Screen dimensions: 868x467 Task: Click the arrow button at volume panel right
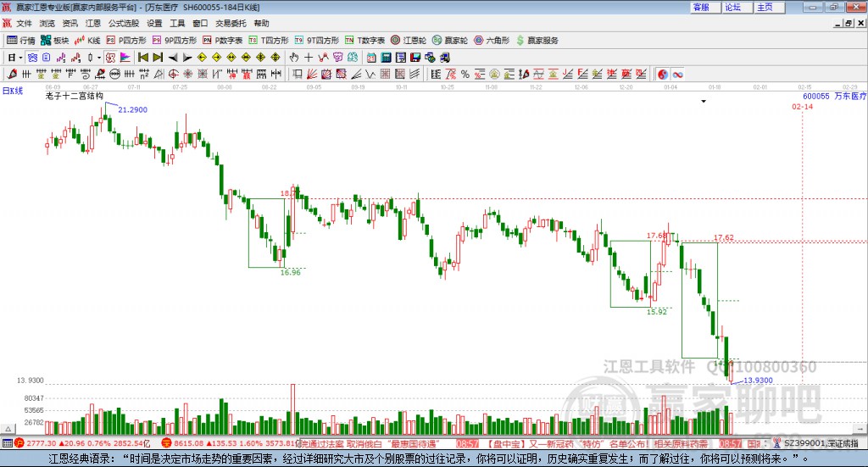[x=860, y=429]
